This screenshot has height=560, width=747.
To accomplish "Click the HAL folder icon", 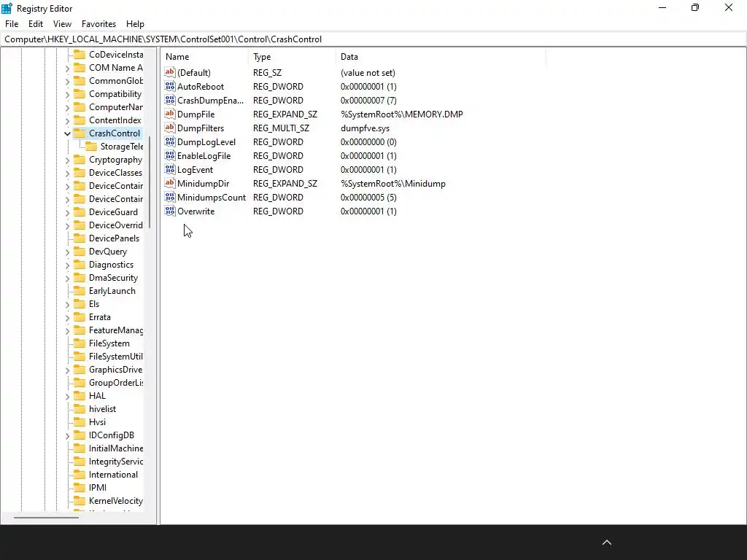I will (80, 396).
